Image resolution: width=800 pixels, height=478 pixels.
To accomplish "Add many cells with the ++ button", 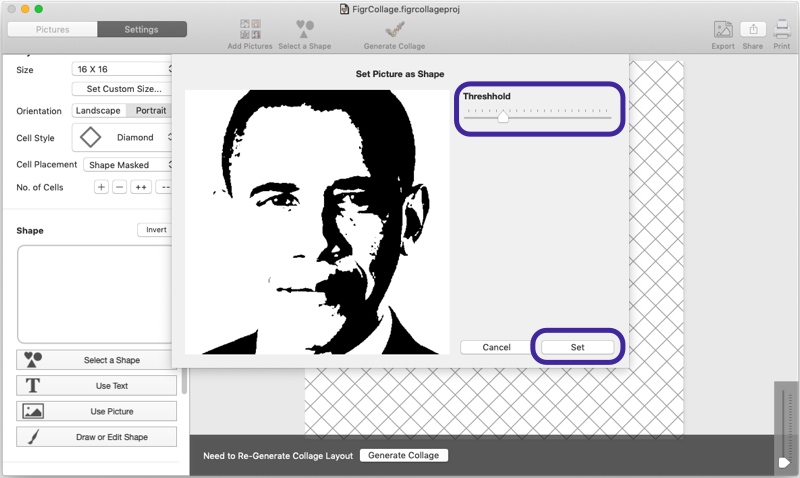I will point(141,187).
